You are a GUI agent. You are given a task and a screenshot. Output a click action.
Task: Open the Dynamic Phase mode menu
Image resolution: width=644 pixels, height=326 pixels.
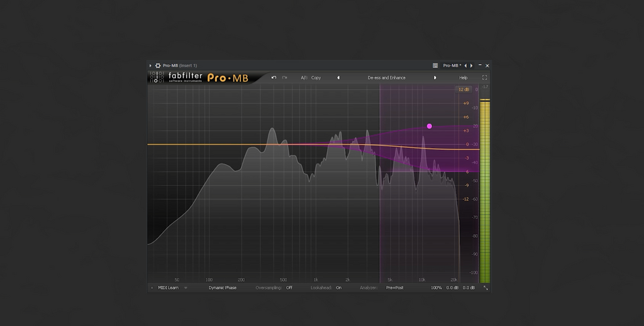point(222,288)
